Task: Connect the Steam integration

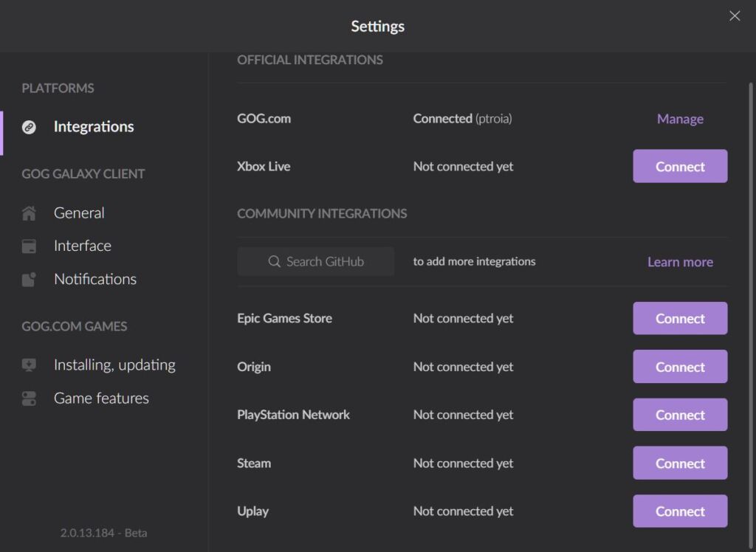Action: click(x=680, y=463)
